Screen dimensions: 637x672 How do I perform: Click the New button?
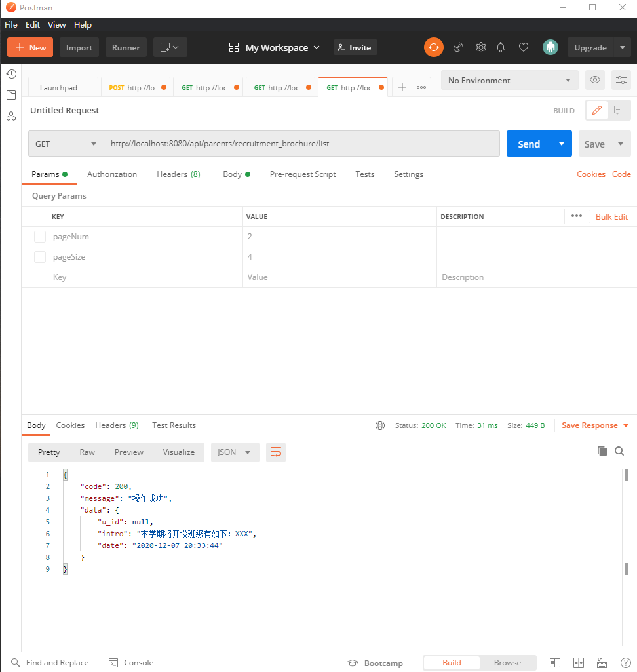click(x=30, y=47)
